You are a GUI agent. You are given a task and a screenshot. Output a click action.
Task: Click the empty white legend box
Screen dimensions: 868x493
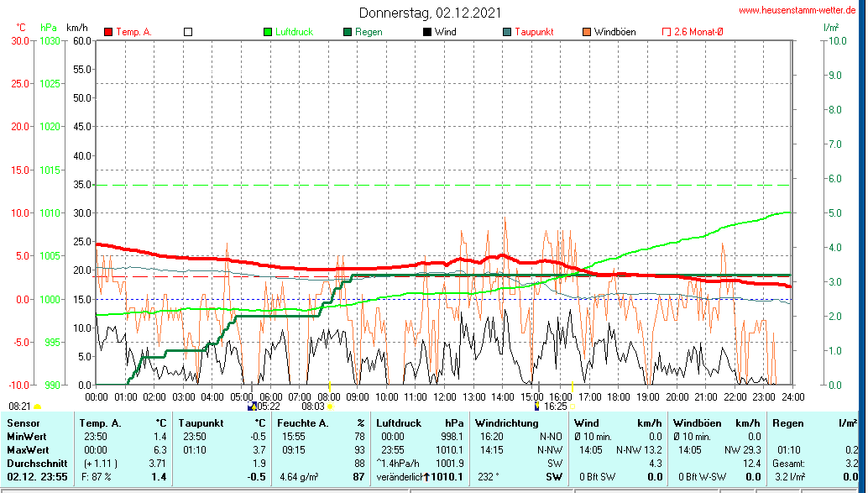[188, 32]
